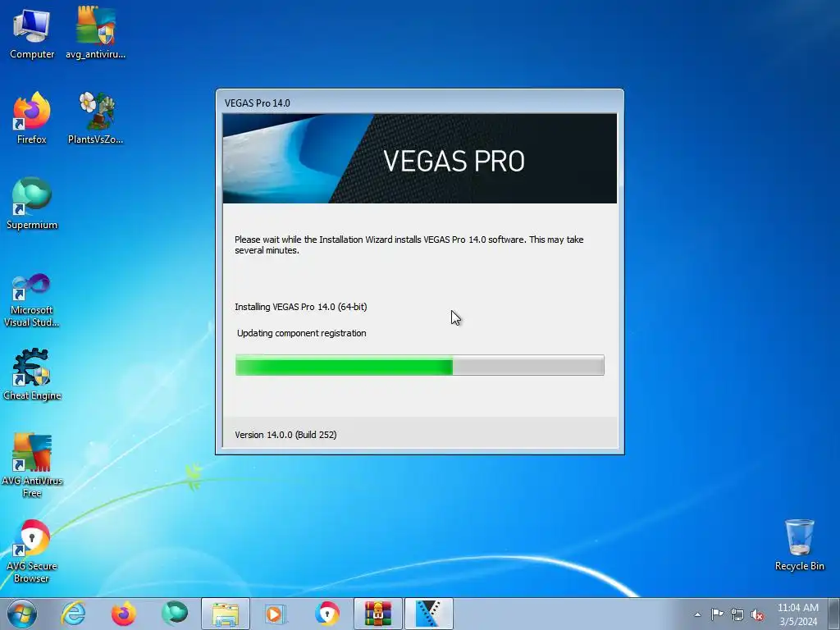Open the network tray icon
Screen dimensions: 840x630
pyautogui.click(x=737, y=614)
